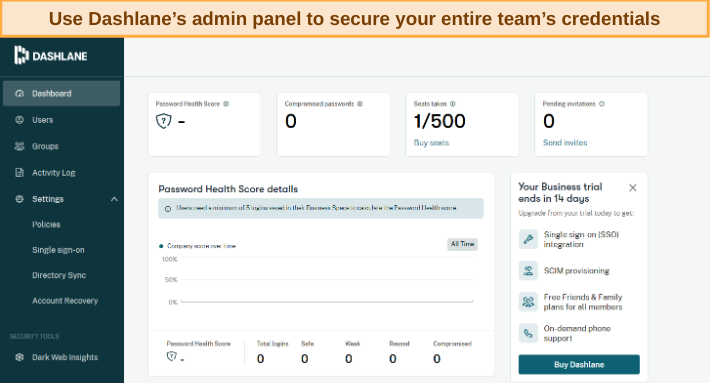Click the on-demand phone support icon
The width and height of the screenshot is (710, 383).
[x=528, y=334]
